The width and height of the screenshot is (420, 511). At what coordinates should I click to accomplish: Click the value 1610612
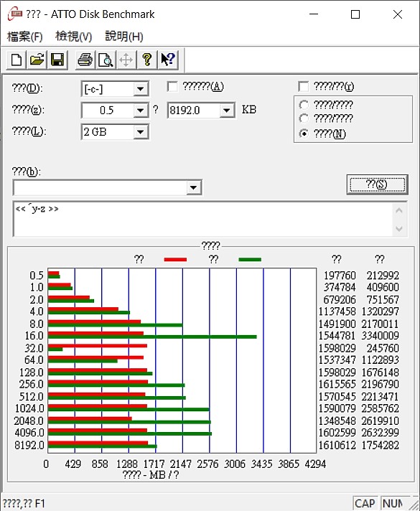tap(337, 445)
